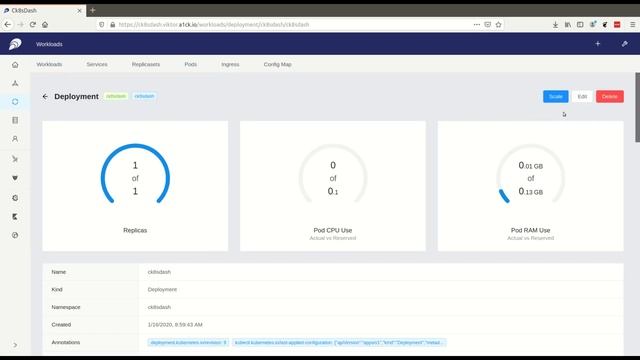The height and width of the screenshot is (360, 640).
Task: Reload the page in browser
Action: (33, 24)
